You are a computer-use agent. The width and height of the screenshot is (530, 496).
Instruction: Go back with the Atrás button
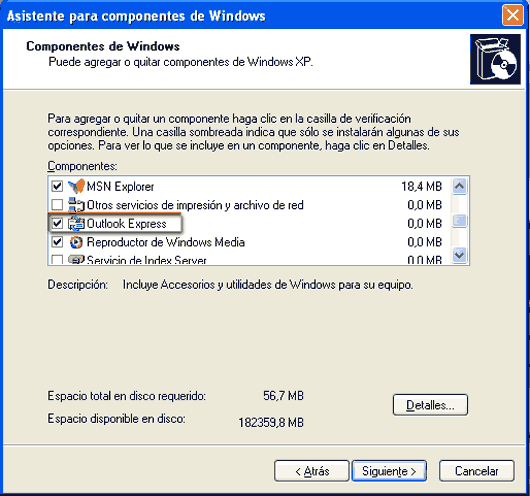click(312, 471)
